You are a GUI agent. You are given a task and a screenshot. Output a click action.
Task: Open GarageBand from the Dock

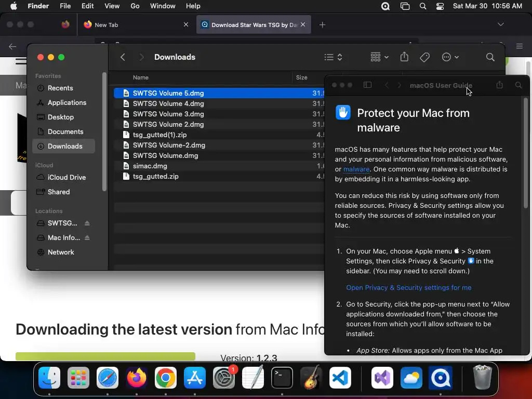(311, 378)
